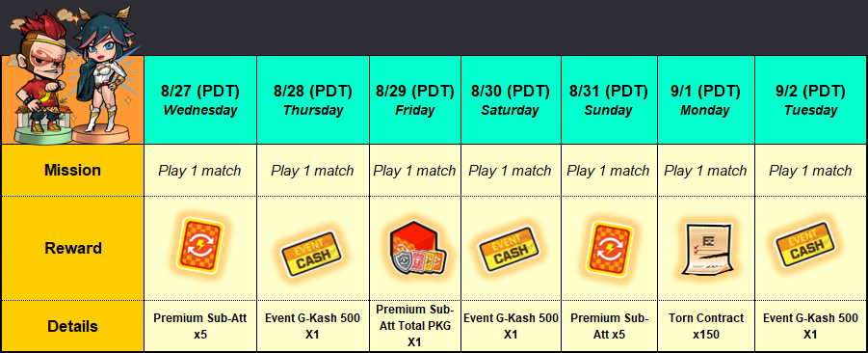The height and width of the screenshot is (353, 868).
Task: Click Premium Sub-Att Total PKG X1 text
Action: [x=414, y=326]
